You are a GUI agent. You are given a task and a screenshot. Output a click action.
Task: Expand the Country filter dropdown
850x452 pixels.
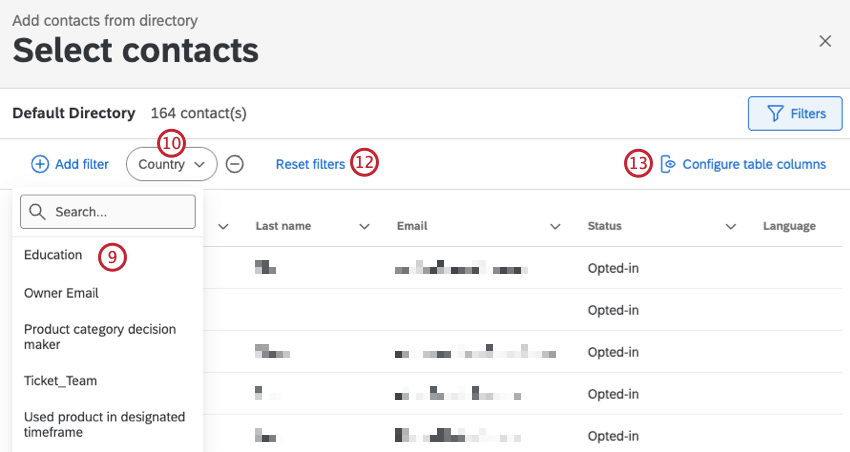pos(172,164)
